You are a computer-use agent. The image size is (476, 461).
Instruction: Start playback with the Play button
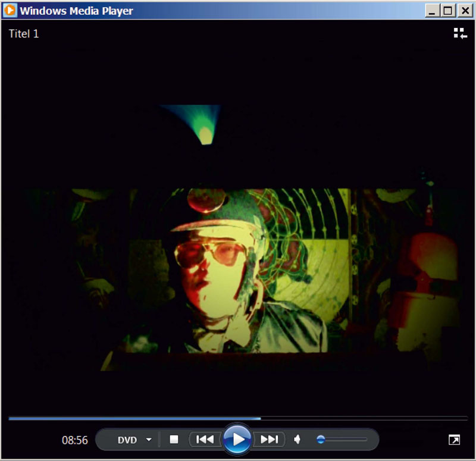(x=237, y=439)
